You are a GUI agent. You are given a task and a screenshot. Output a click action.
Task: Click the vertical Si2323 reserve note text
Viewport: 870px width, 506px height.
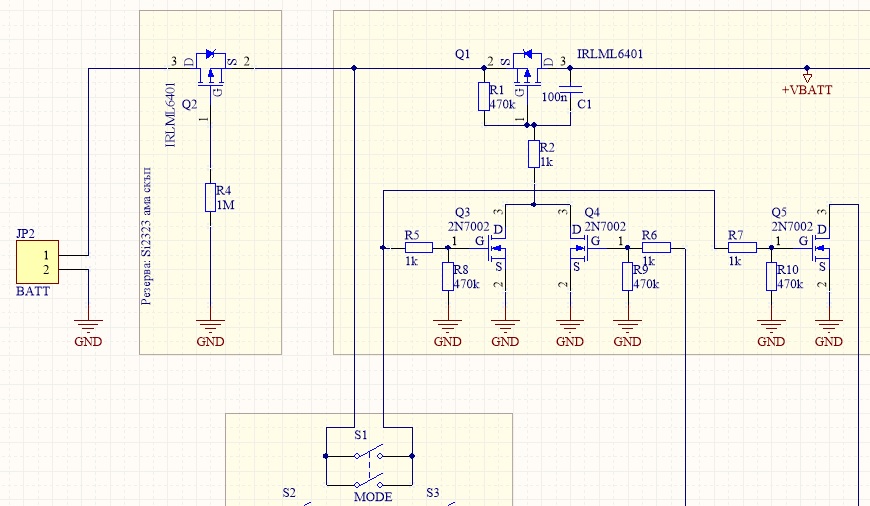[146, 236]
